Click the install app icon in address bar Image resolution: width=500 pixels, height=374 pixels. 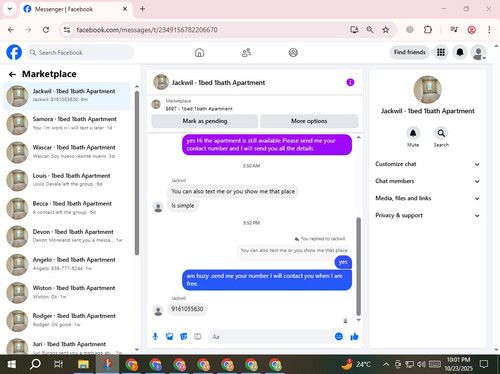354,30
